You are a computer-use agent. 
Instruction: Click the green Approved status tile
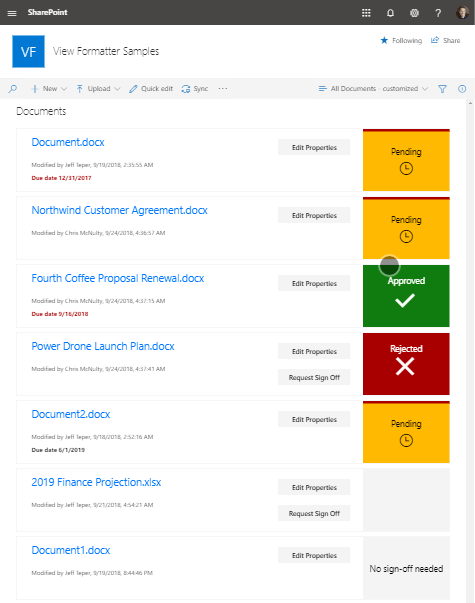click(x=406, y=296)
